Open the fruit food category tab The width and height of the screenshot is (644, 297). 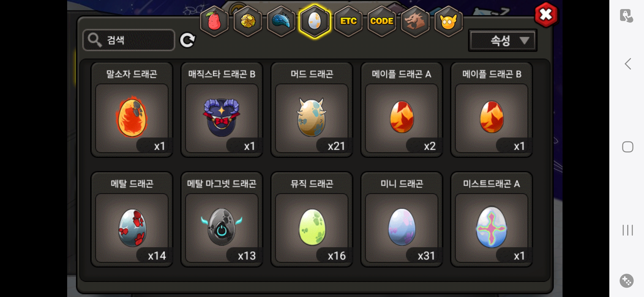tap(214, 21)
